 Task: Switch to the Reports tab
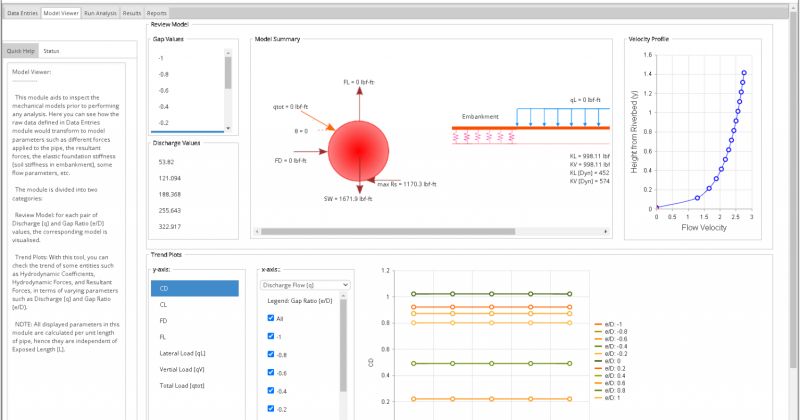[157, 13]
